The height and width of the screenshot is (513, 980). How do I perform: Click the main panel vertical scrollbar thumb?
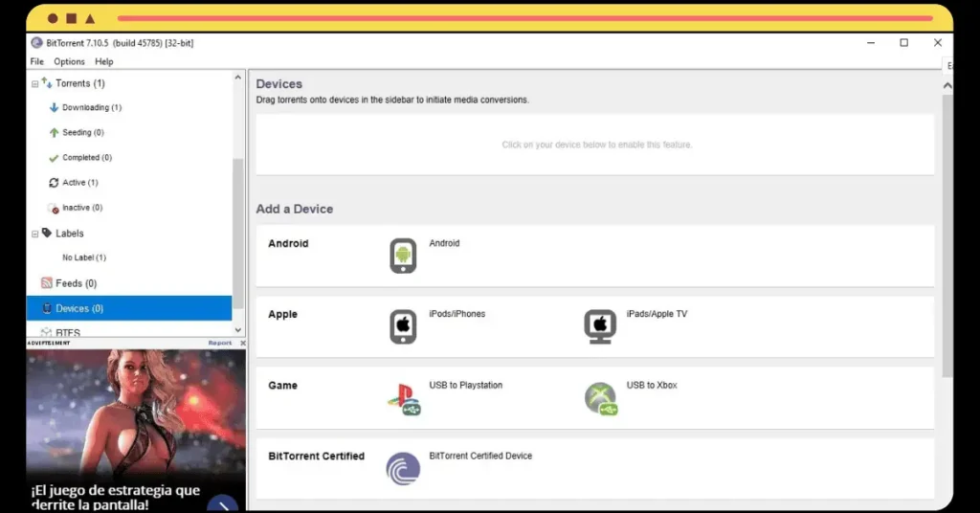(947, 235)
